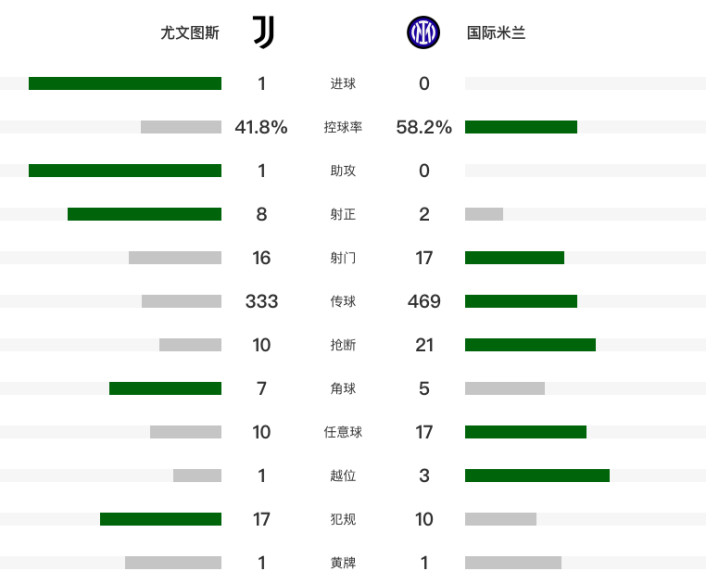
Task: Click Inter's 3 offsides green bar
Action: tap(537, 475)
